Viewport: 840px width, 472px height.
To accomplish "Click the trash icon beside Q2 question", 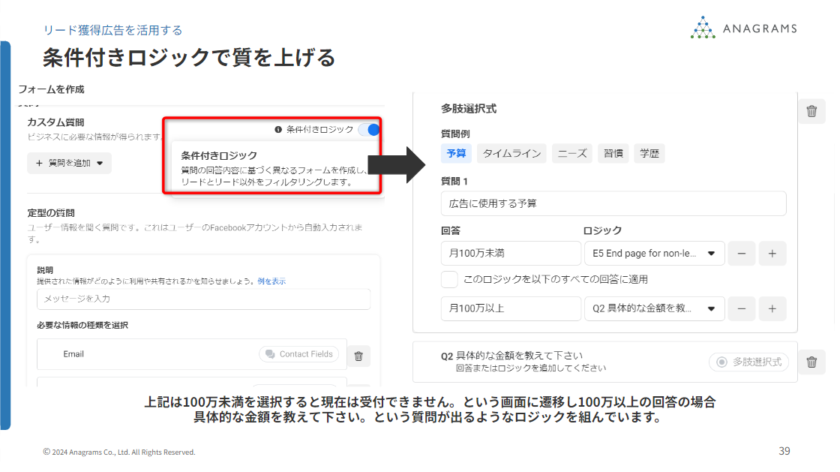I will (x=811, y=362).
